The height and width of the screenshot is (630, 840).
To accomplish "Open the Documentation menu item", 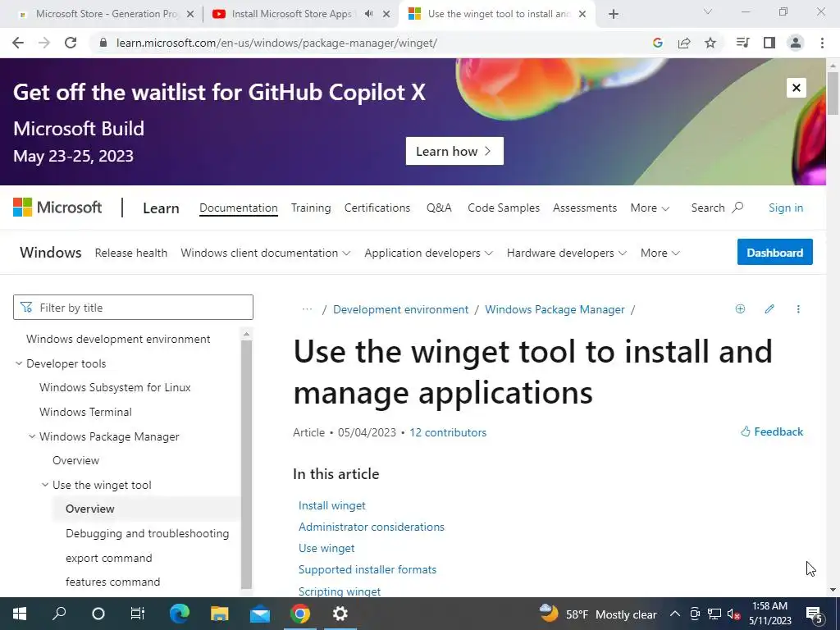I will tap(239, 208).
